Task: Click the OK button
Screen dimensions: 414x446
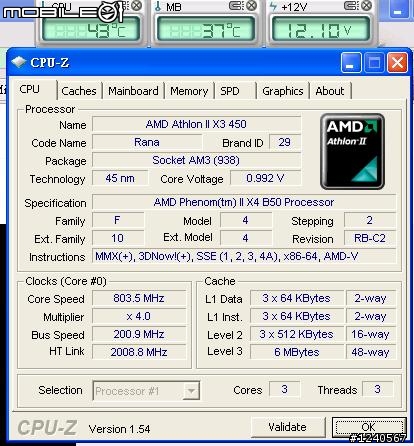Action: 369,427
